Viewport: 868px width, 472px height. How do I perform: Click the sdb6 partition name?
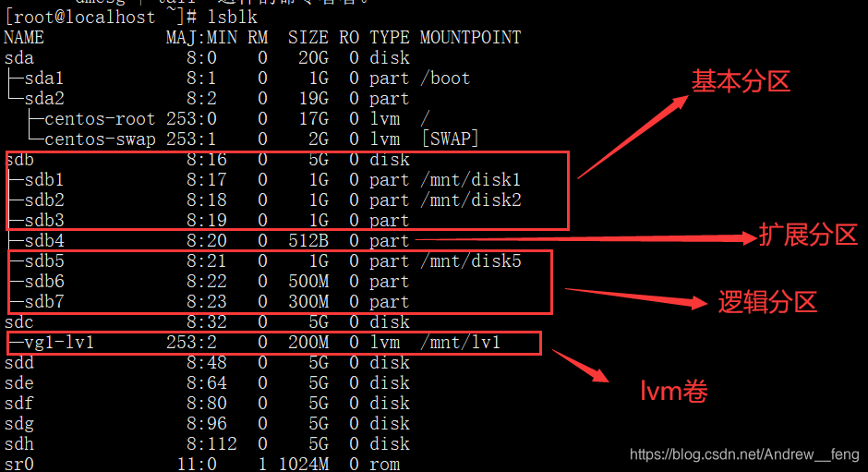pyautogui.click(x=44, y=282)
